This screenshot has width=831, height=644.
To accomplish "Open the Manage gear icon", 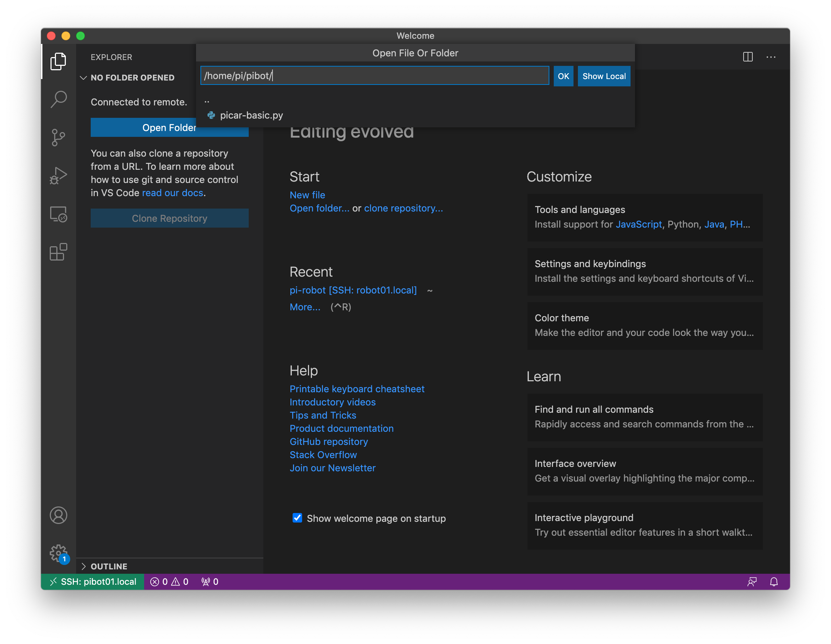I will coord(58,553).
